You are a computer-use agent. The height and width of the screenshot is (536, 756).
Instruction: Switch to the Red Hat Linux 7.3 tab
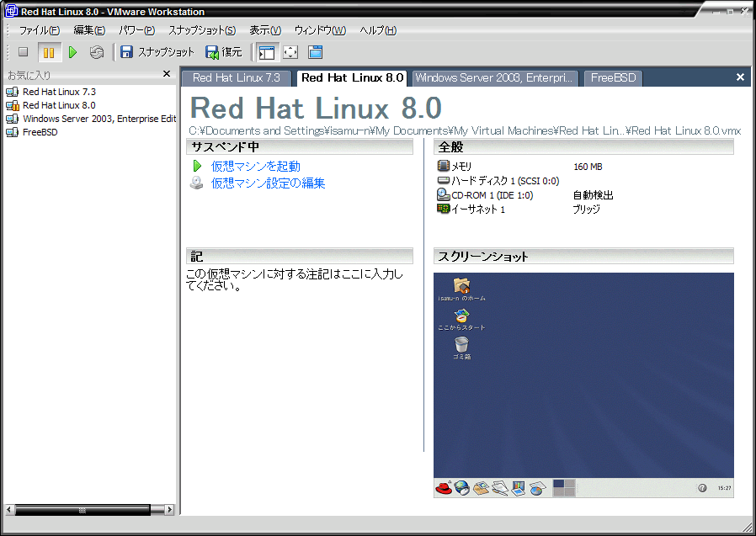coord(237,78)
